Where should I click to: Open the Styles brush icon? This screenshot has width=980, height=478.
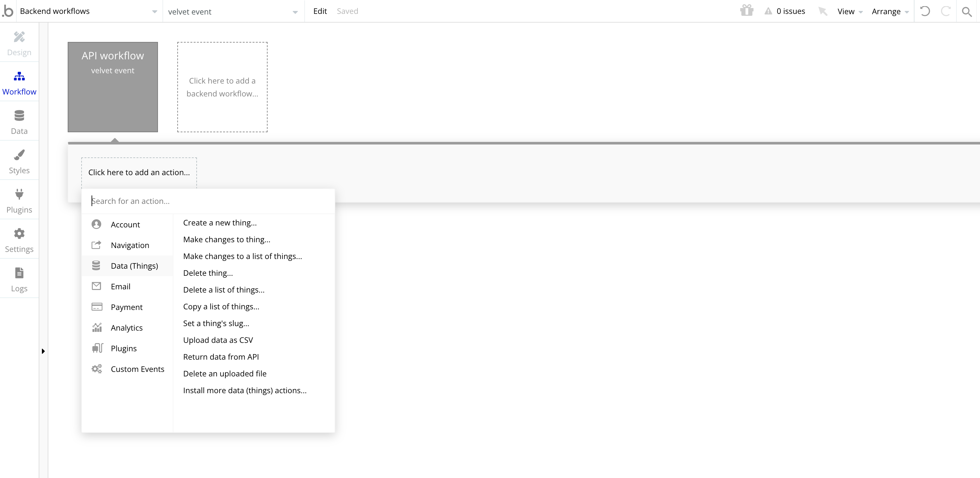[19, 155]
